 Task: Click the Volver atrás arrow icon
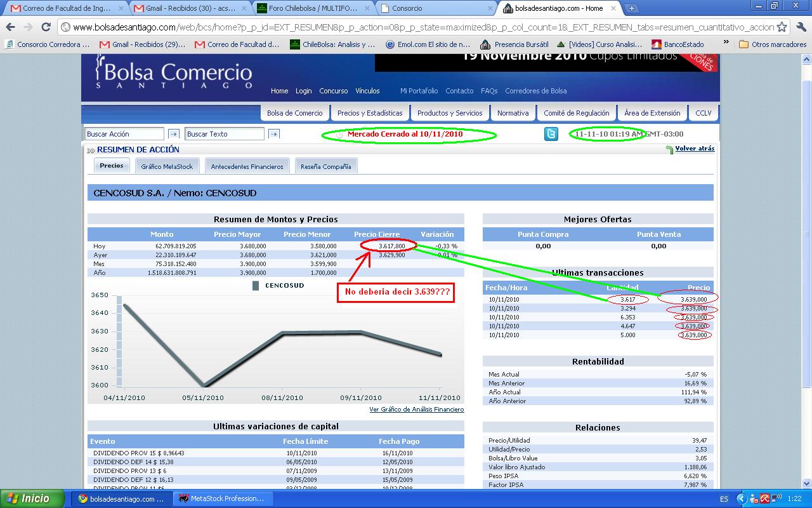tap(669, 150)
